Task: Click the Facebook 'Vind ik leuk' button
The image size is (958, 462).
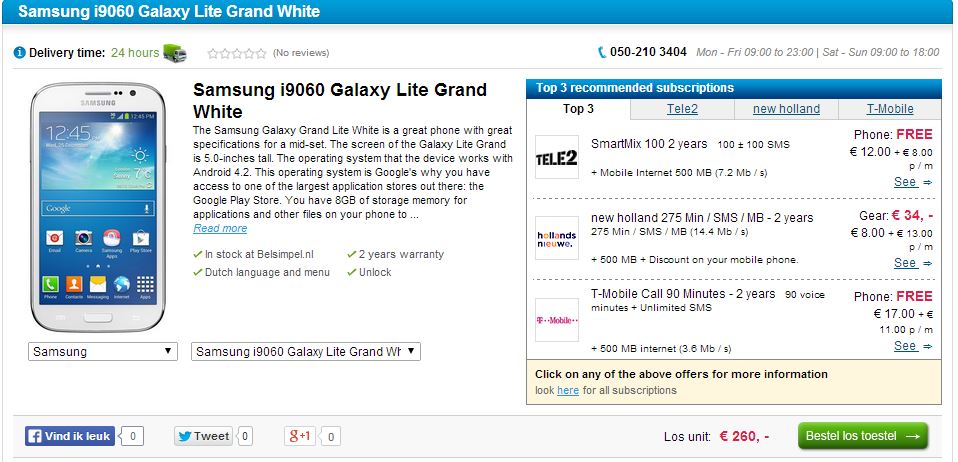Action: (71, 436)
